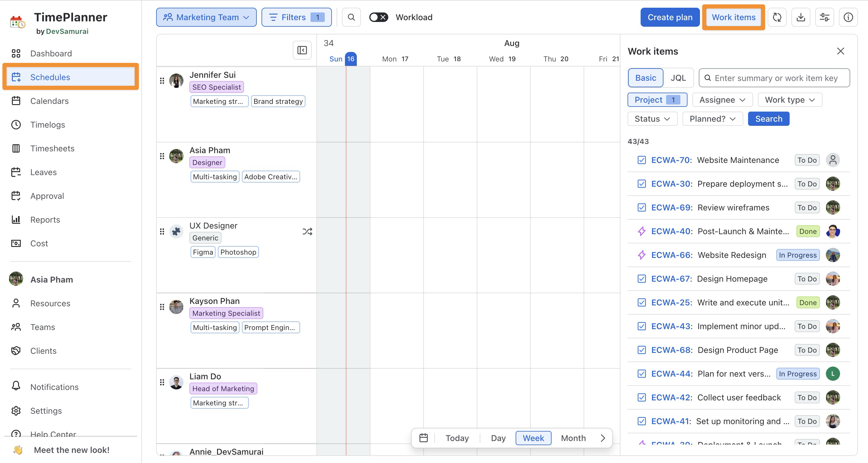Image resolution: width=868 pixels, height=463 pixels.
Task: Click the blue Search button
Action: (x=769, y=119)
